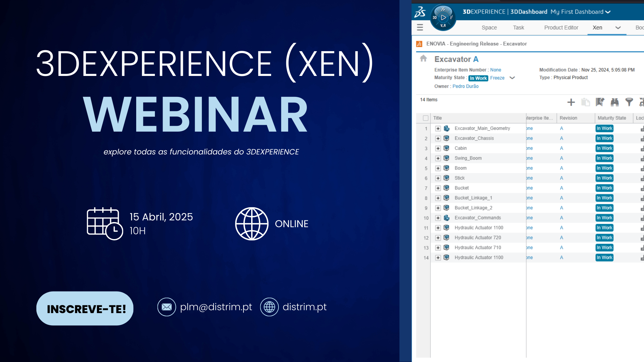Select the Bucket_Linkage_1 title

click(x=473, y=198)
